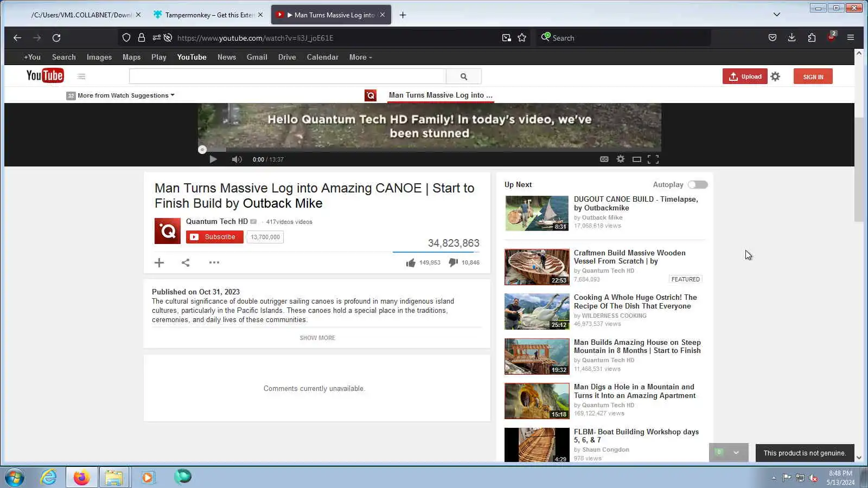
Task: Open YouTube settings gear beside Upload
Action: (775, 76)
